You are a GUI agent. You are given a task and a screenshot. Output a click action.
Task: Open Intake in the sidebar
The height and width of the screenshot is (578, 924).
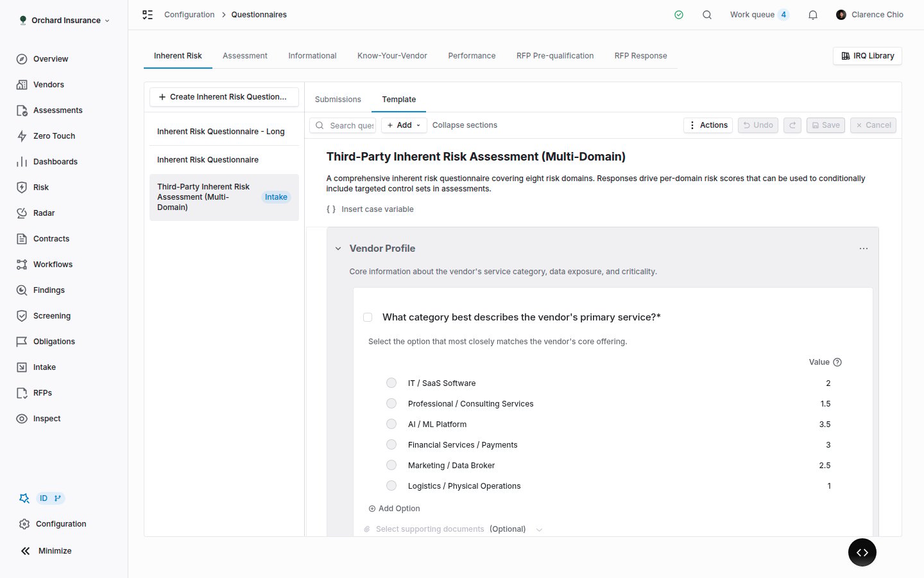[x=44, y=367]
